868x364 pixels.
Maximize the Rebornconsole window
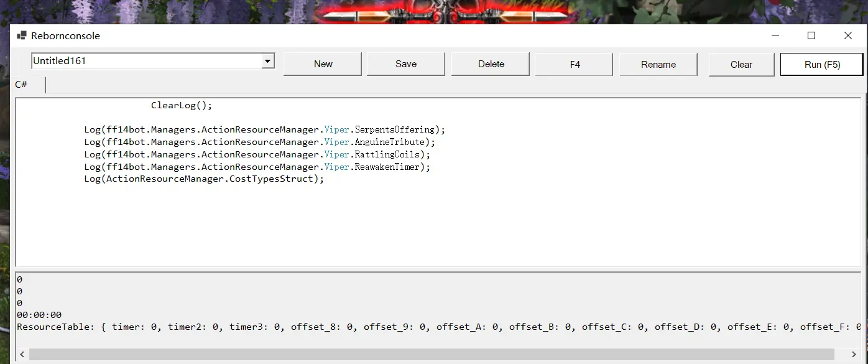pyautogui.click(x=811, y=36)
